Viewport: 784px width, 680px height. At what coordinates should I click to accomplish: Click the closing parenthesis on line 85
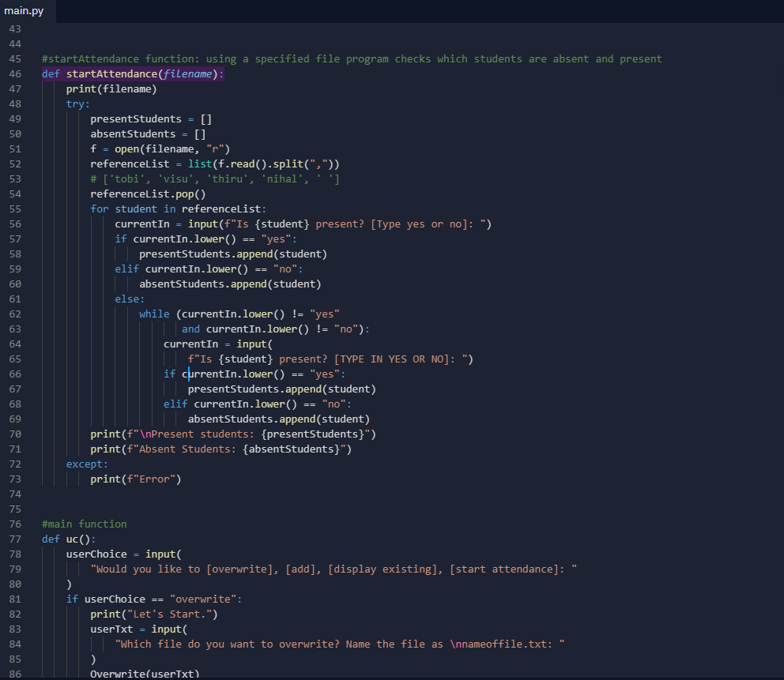[x=93, y=659]
